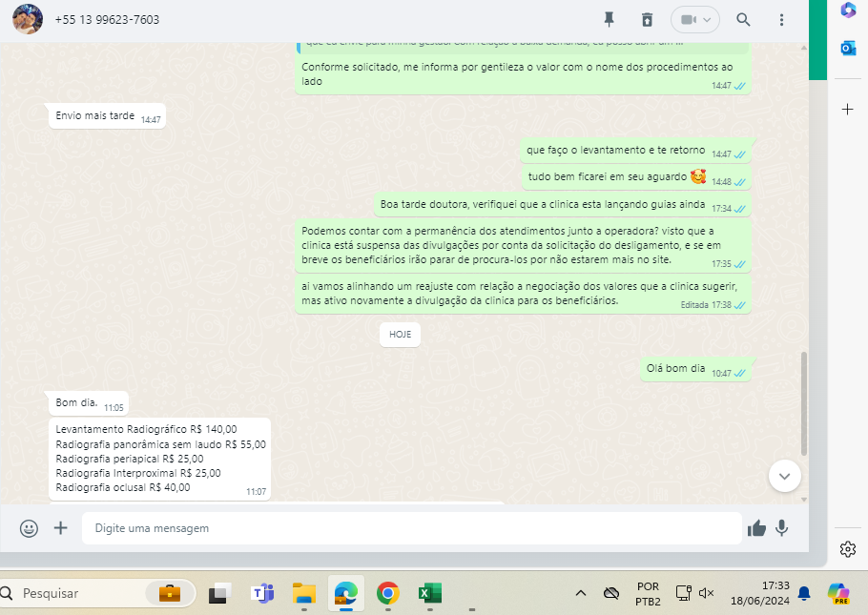Click the plus attach icon beside message box
868x615 pixels.
60,528
